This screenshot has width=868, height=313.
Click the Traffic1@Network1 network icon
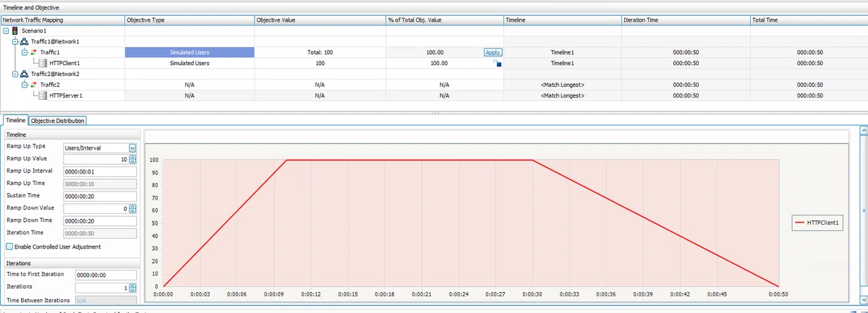point(23,41)
